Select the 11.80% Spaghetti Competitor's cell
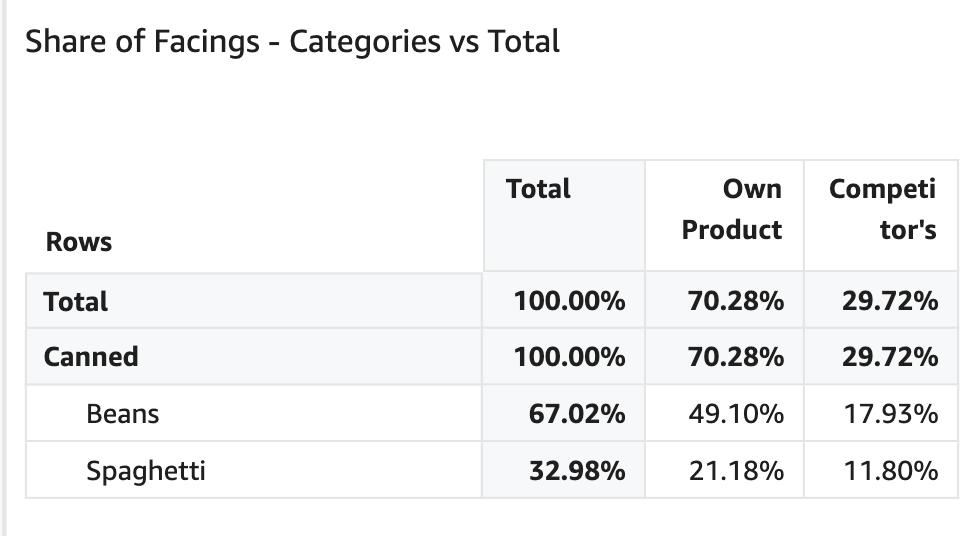 [889, 470]
